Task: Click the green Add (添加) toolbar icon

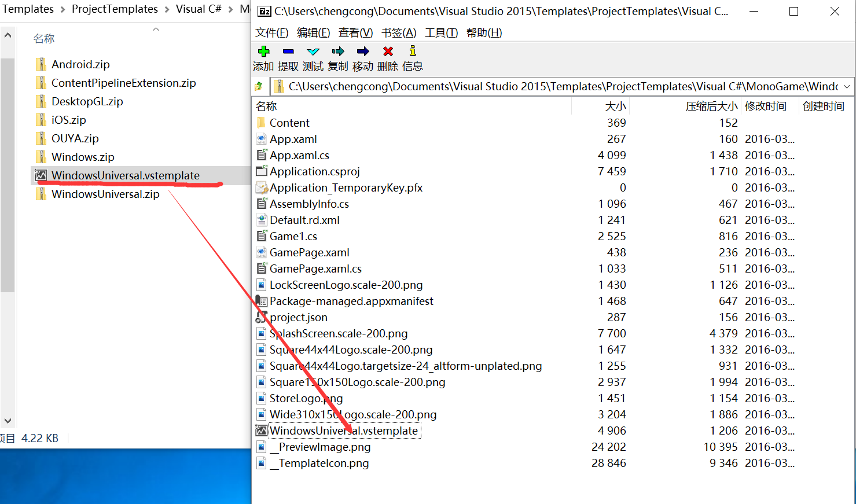Action: point(263,51)
